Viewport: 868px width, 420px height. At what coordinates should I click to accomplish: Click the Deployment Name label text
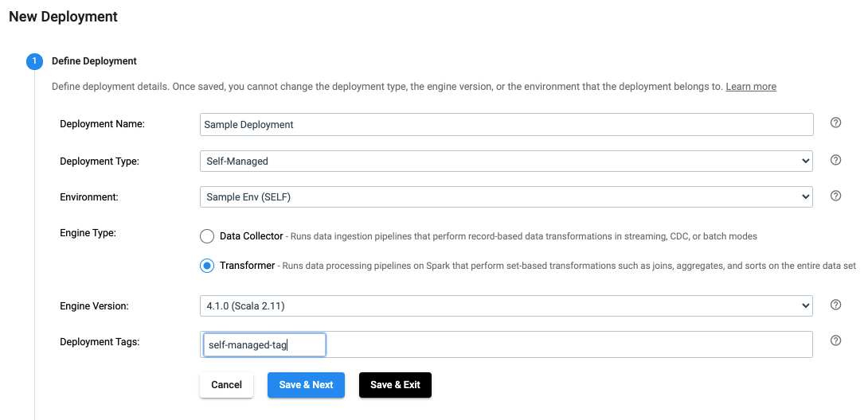[x=102, y=124]
